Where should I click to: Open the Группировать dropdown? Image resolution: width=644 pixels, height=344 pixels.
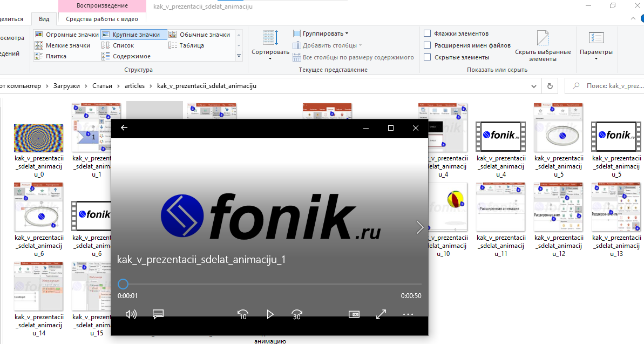tap(321, 33)
